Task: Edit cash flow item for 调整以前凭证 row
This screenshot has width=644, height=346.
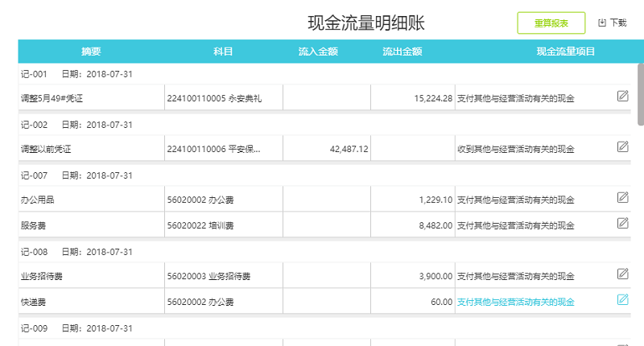Action: click(x=622, y=146)
